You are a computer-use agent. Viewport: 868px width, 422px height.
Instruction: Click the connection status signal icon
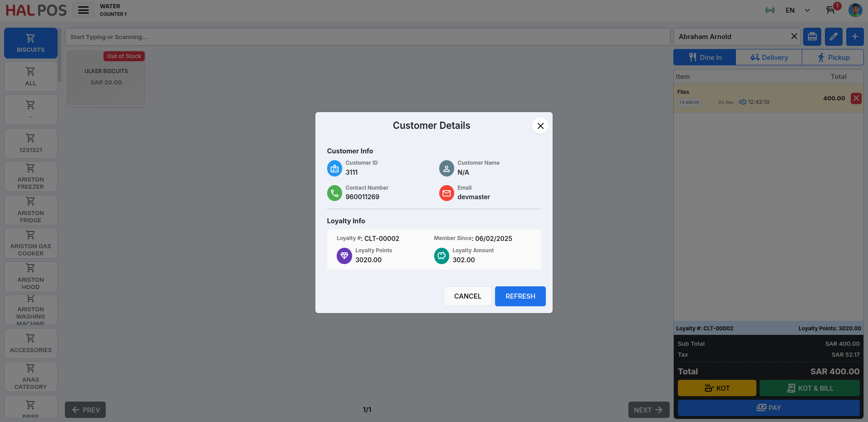(x=770, y=10)
